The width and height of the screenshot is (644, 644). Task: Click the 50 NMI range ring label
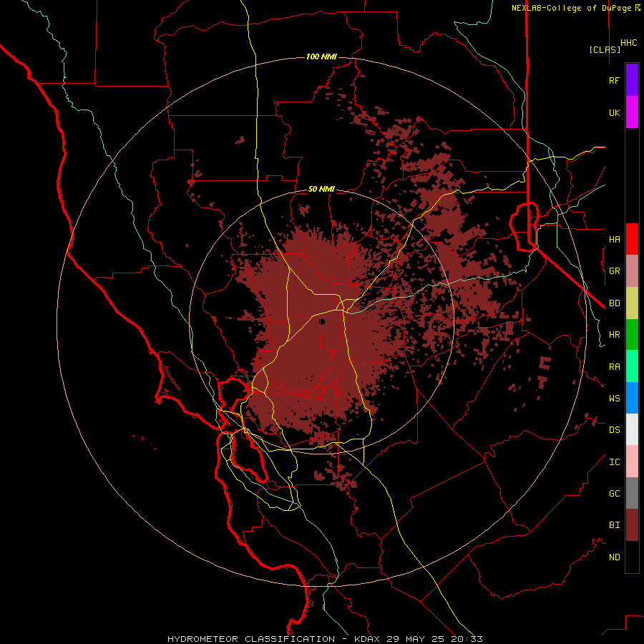[x=321, y=190]
